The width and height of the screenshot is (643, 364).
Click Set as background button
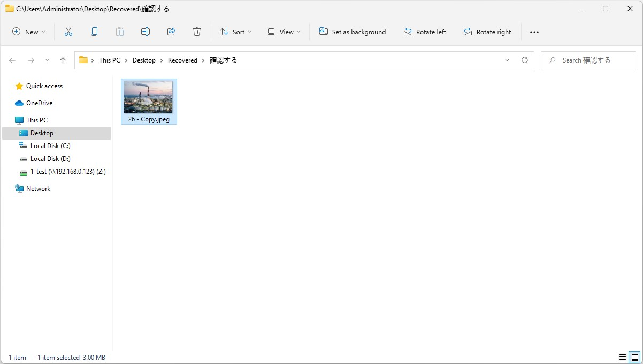click(x=353, y=32)
